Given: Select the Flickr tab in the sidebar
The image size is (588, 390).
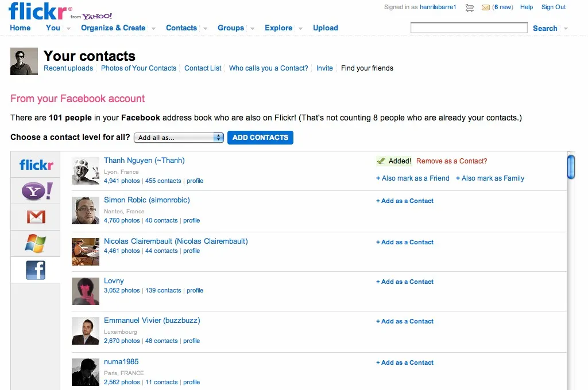Looking at the screenshot, I should [36, 165].
